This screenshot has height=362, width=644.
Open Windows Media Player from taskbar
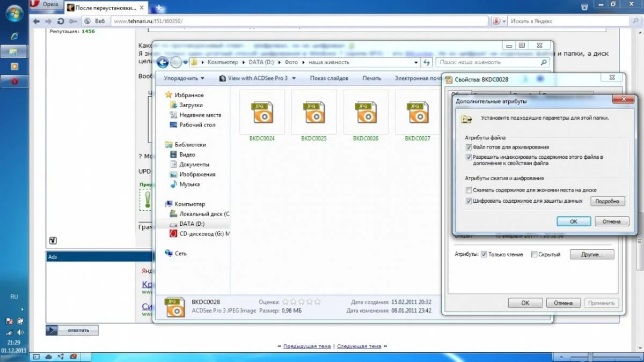tap(14, 67)
